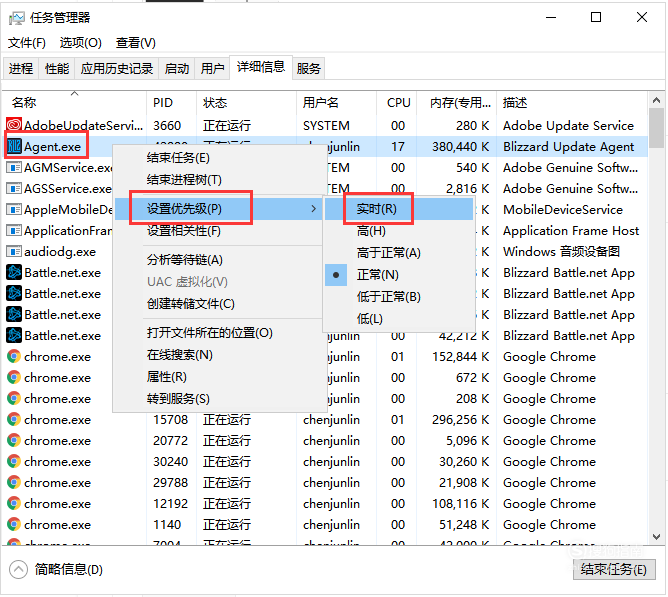
Task: Switch to the Performance (性能) tab
Action: click(x=57, y=68)
